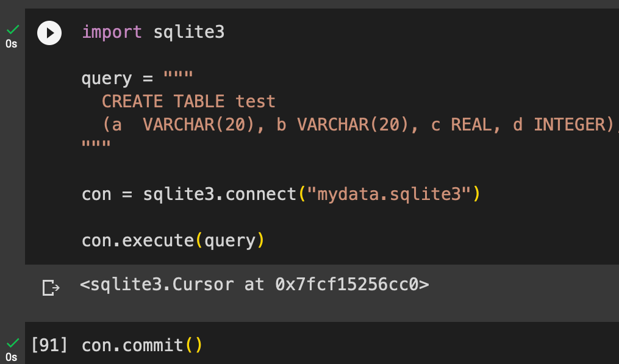The height and width of the screenshot is (364, 619).
Task: Click the REAL column type
Action: 471,125
